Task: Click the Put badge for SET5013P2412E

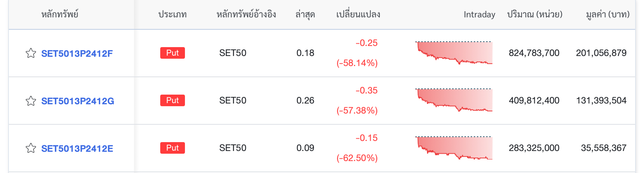Action: pos(173,148)
